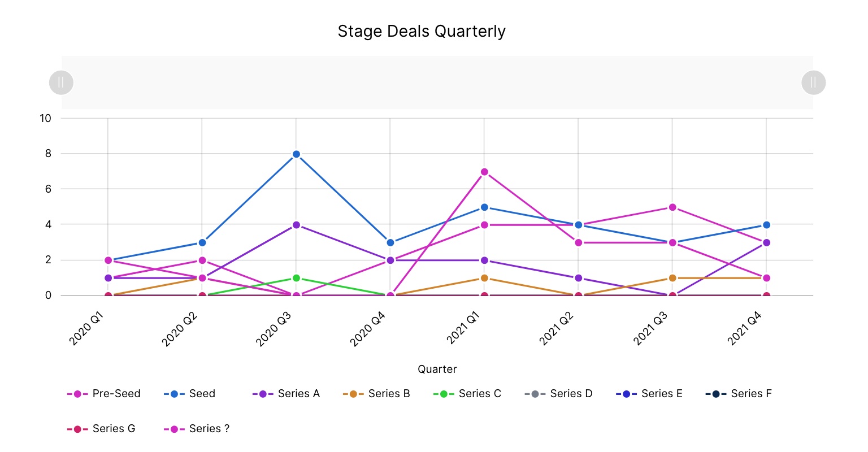The width and height of the screenshot is (868, 452).
Task: Click right range slider handle
Action: 813,82
